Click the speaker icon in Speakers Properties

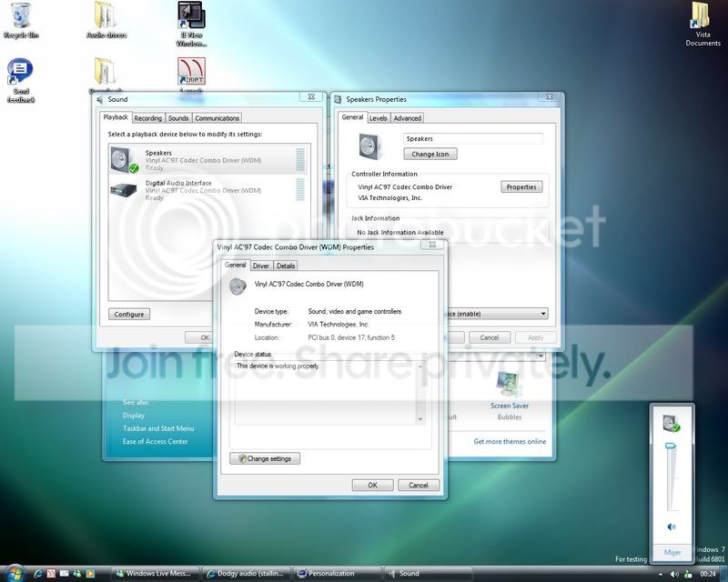pyautogui.click(x=370, y=145)
